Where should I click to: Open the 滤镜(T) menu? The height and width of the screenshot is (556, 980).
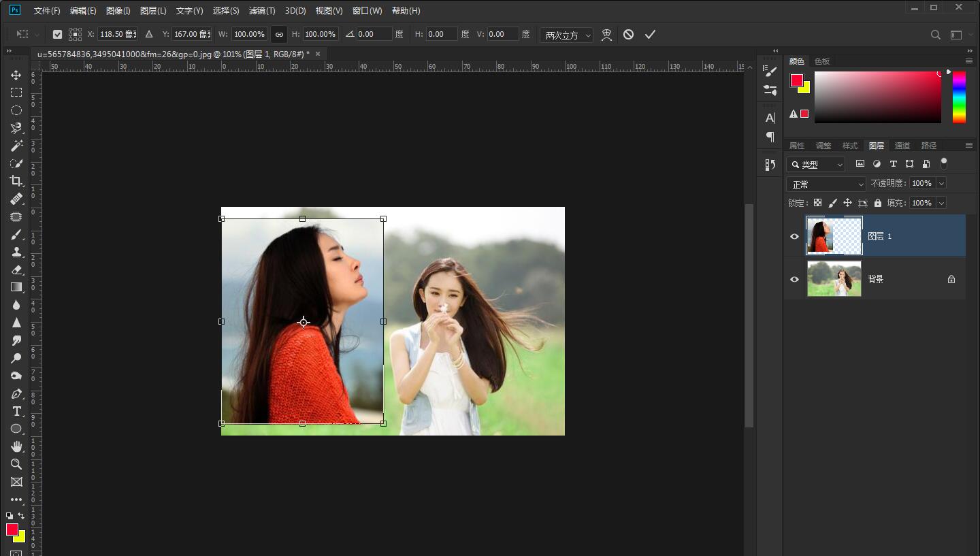(x=262, y=11)
